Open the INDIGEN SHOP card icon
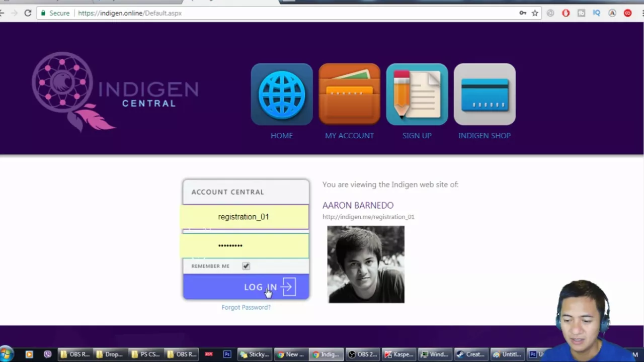The height and width of the screenshot is (362, 644). coord(485,94)
